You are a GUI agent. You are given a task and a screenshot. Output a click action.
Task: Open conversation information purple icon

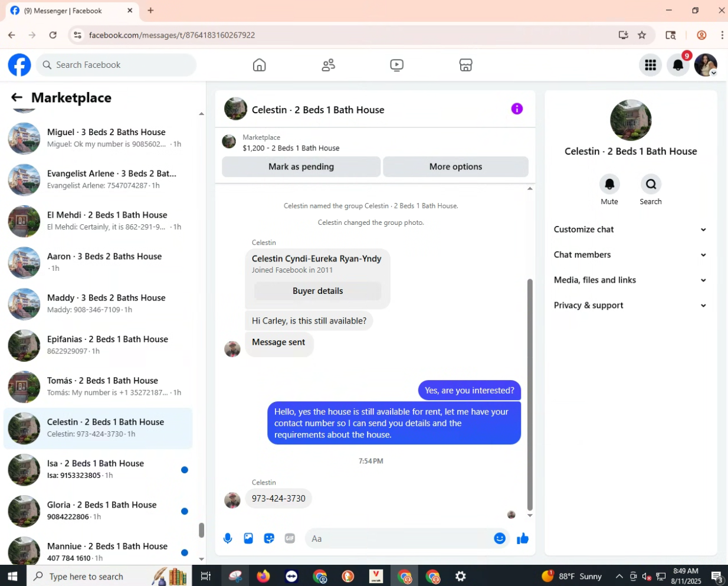(517, 109)
